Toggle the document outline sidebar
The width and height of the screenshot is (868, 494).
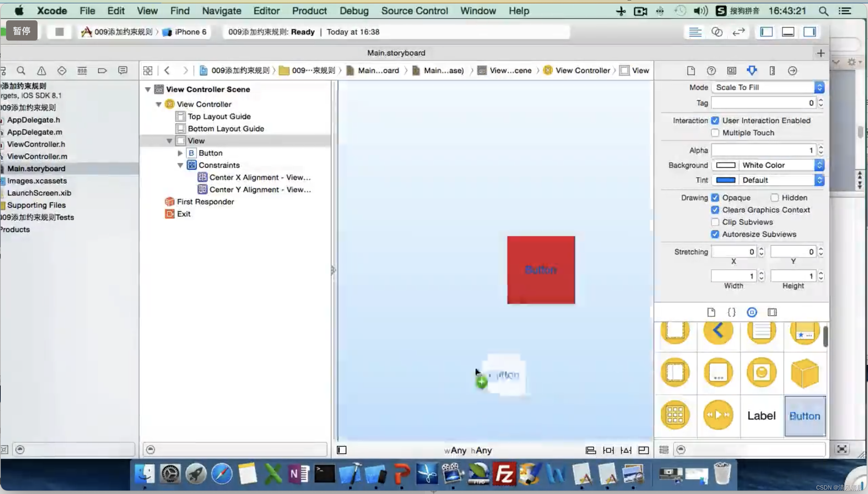point(342,450)
